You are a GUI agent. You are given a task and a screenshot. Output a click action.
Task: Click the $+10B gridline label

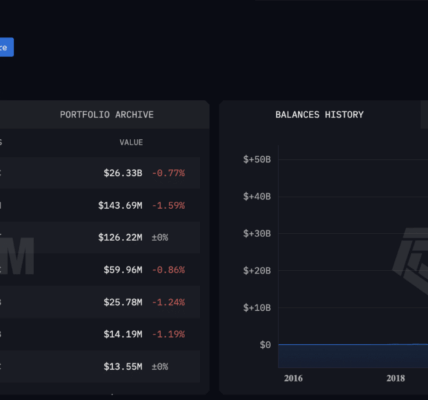(257, 307)
